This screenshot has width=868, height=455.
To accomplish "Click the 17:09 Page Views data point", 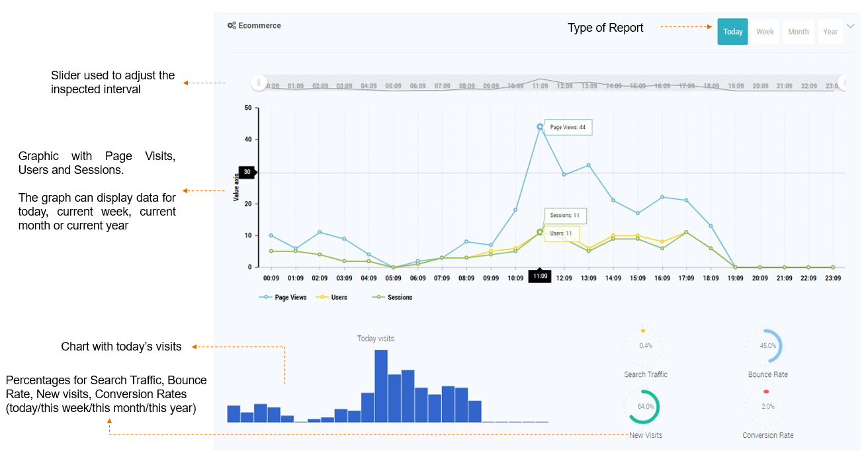I will (x=686, y=200).
